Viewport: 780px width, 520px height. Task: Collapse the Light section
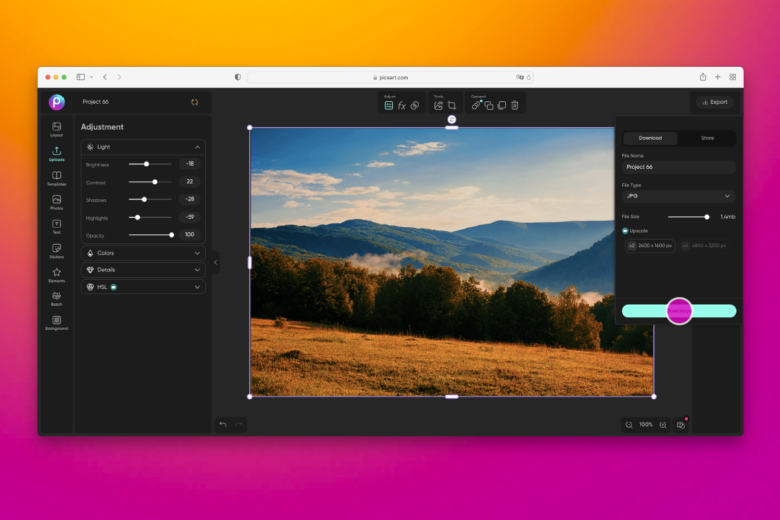pos(197,147)
